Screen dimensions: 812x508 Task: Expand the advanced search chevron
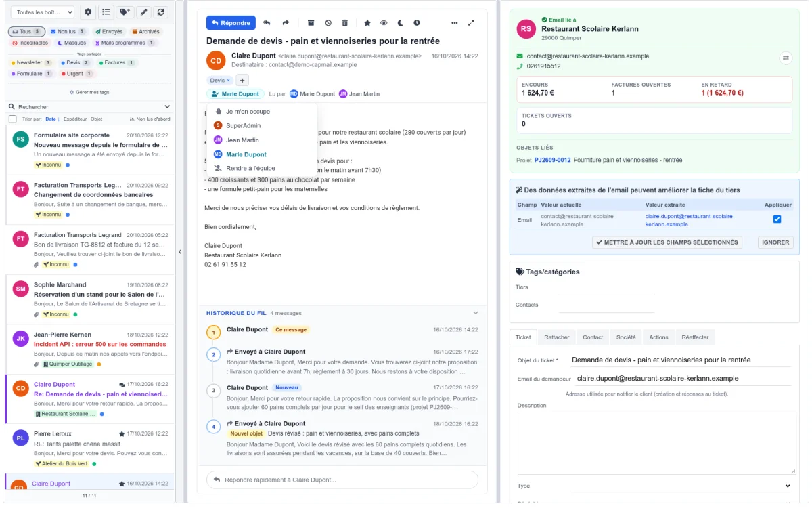point(167,107)
